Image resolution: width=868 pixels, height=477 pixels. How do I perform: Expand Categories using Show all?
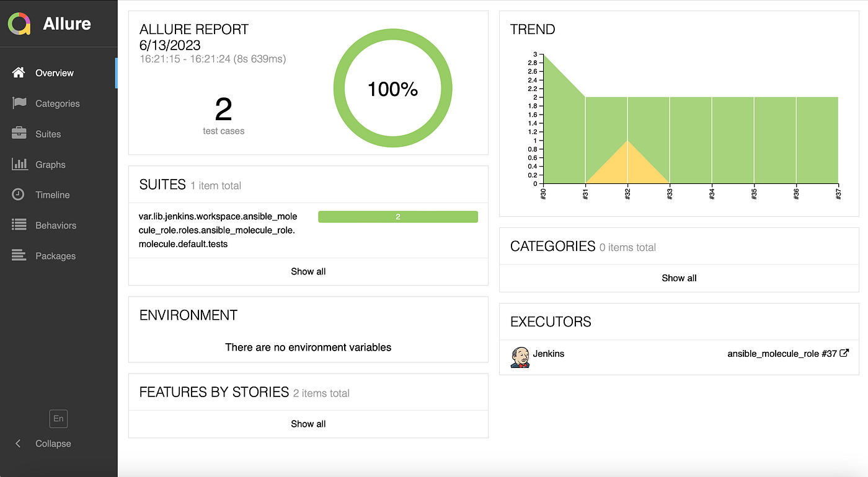[678, 278]
